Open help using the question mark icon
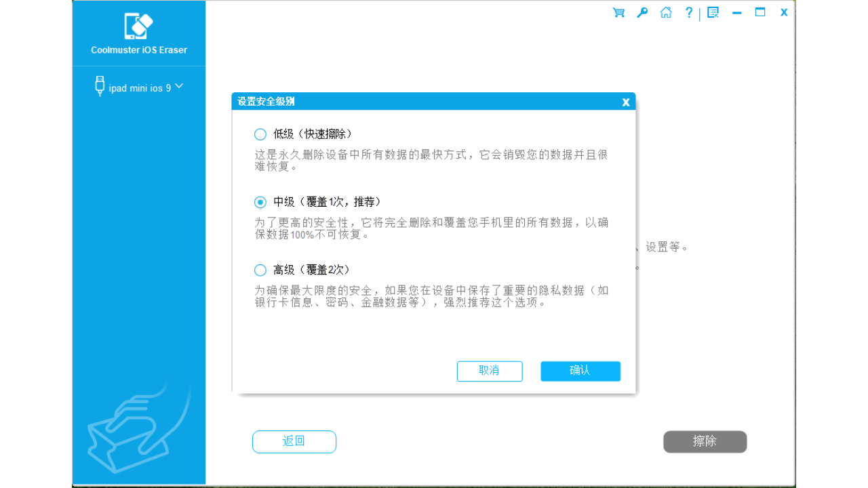 point(688,12)
